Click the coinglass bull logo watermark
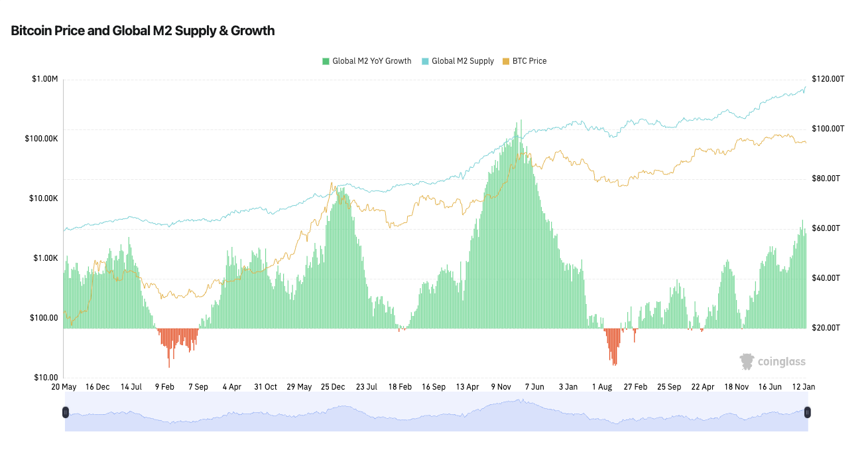 (x=747, y=361)
